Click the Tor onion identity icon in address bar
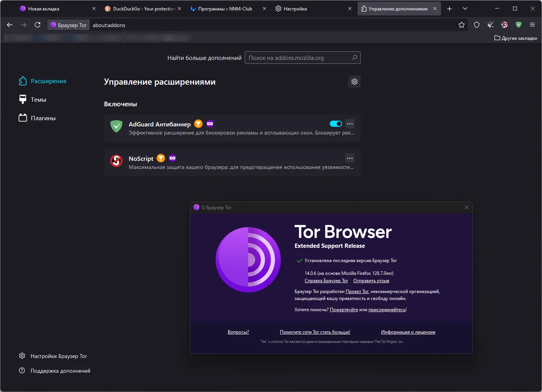This screenshot has height=392, width=542. 53,25
